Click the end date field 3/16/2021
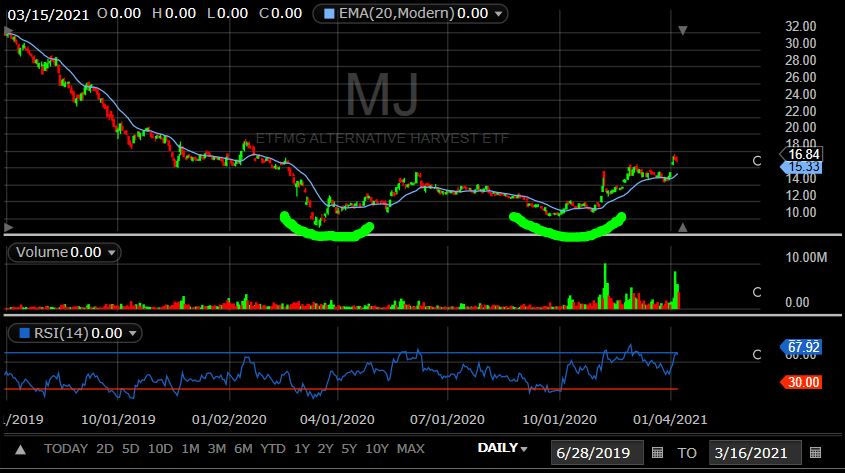 755,453
